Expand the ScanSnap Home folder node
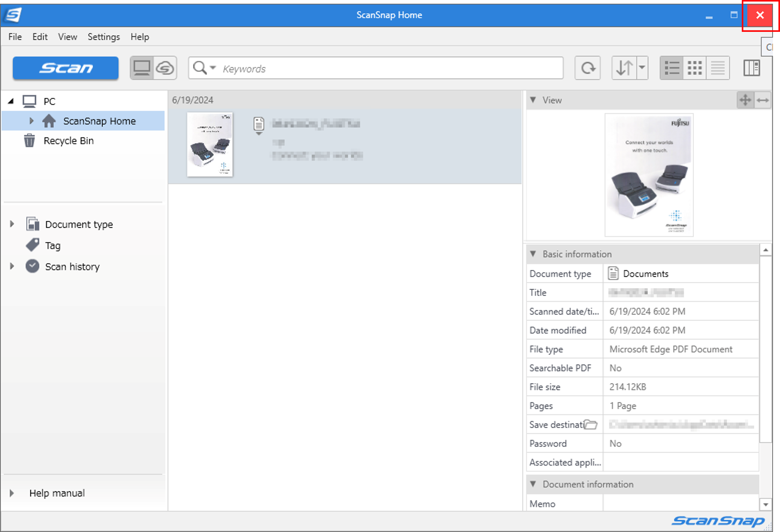Viewport: 780px width, 532px height. coord(31,121)
